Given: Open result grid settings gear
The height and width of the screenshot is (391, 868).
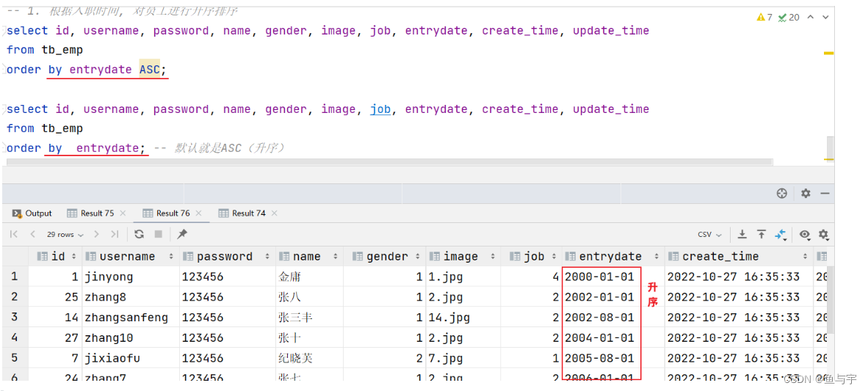Looking at the screenshot, I should 823,235.
